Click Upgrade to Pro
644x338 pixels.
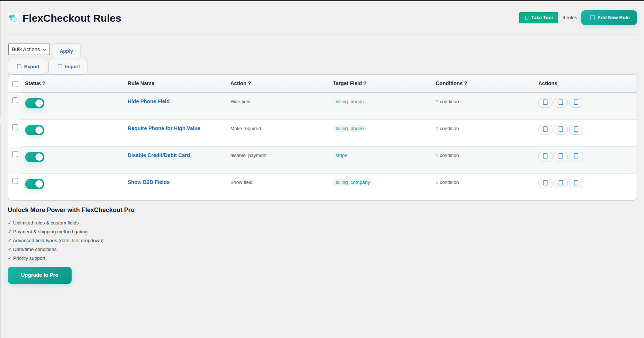pyautogui.click(x=39, y=275)
